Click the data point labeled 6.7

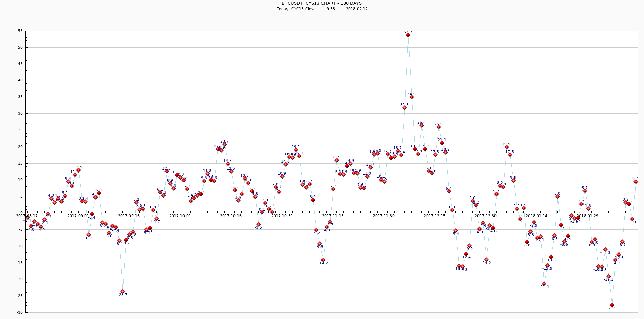click(585, 191)
